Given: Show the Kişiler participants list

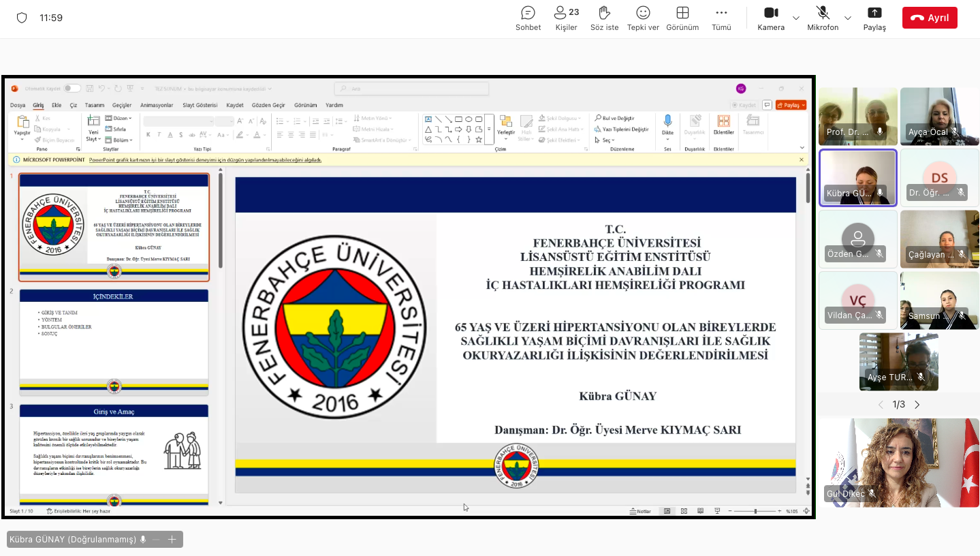Looking at the screenshot, I should (566, 18).
